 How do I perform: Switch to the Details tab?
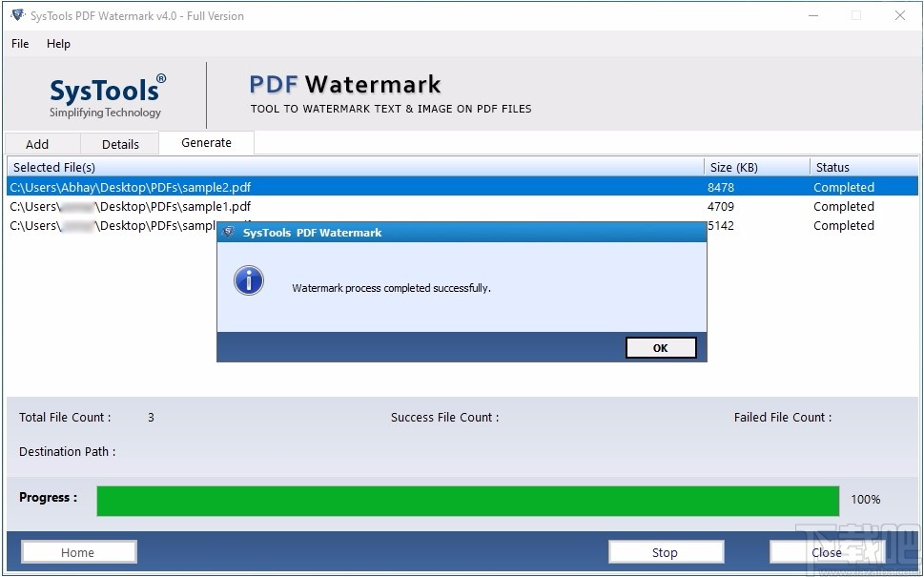[119, 143]
